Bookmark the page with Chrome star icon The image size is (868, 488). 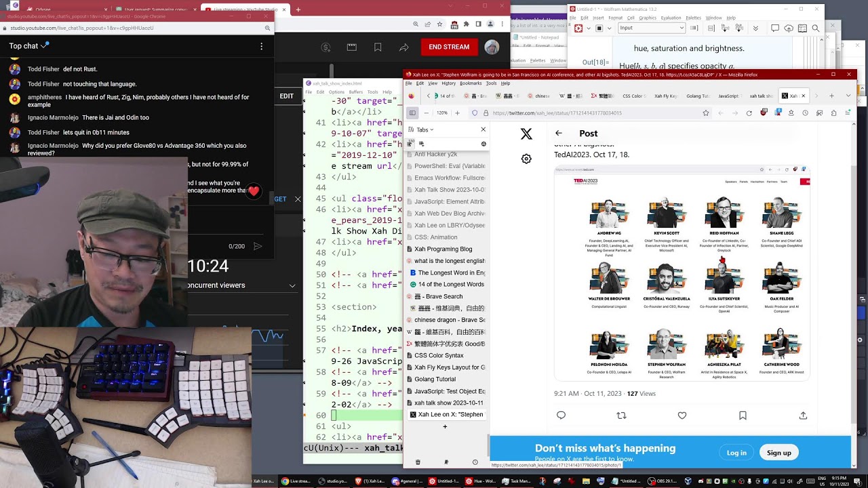click(x=440, y=24)
